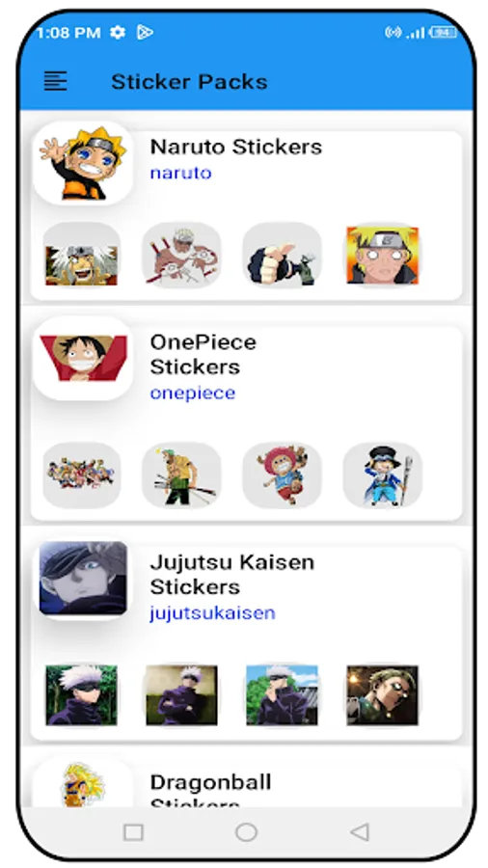Select the Zoro swords sticker

181,475
